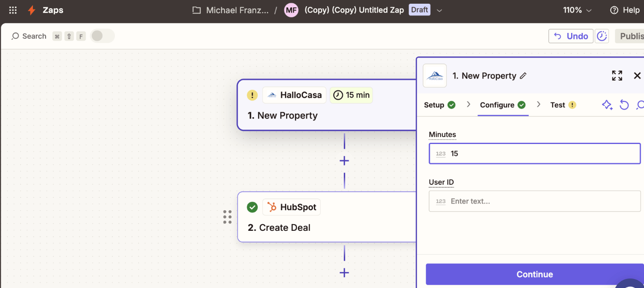Click the zap name (Copy) (Copy) Untitled Zap

(x=354, y=10)
